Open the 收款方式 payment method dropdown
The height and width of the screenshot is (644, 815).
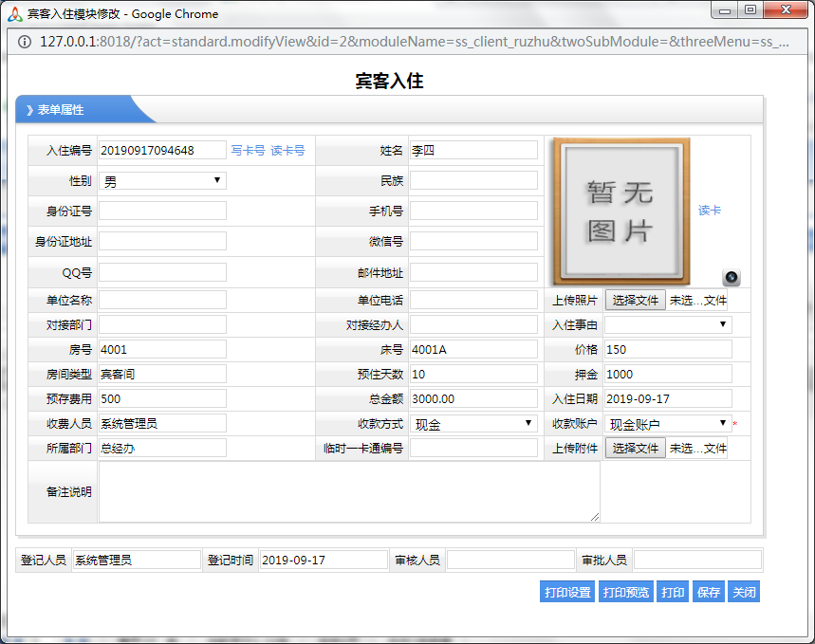[x=473, y=424]
